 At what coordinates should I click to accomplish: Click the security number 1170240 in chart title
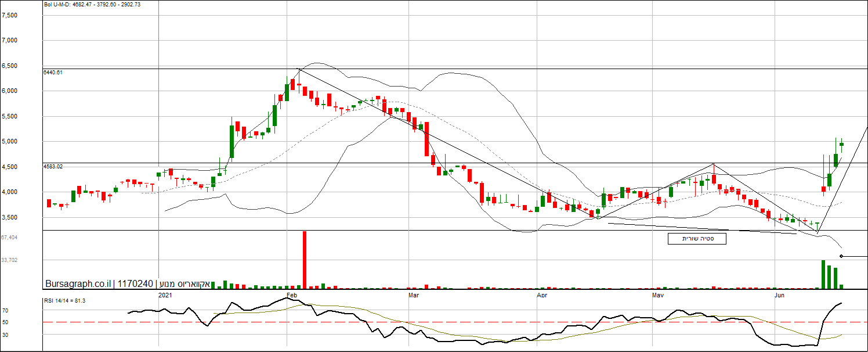pyautogui.click(x=136, y=284)
